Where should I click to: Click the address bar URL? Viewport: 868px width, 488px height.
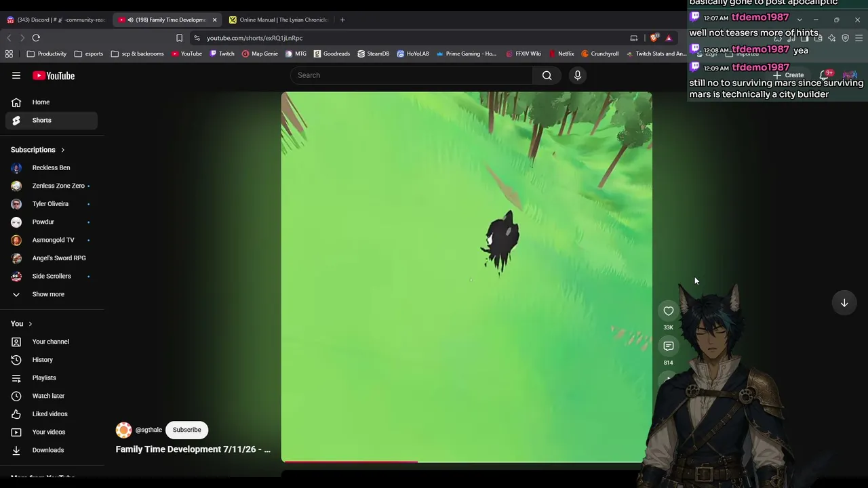click(x=255, y=38)
